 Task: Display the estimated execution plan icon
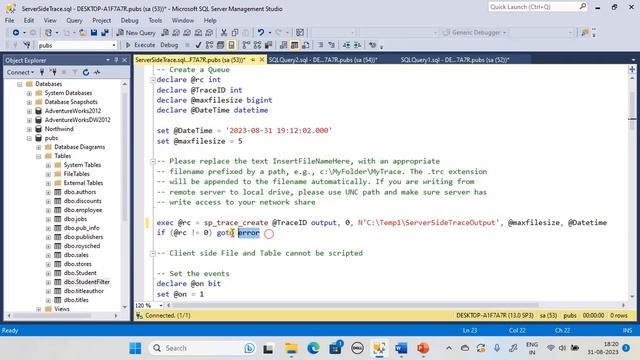[x=209, y=45]
